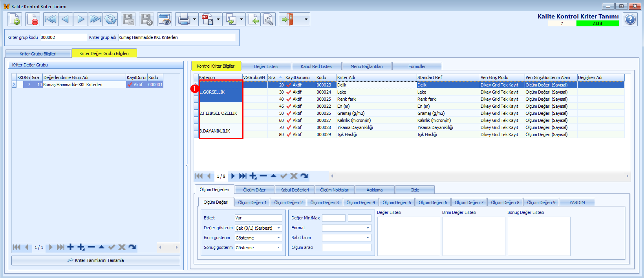Go to the first record using toolbar arrow
The width and height of the screenshot is (644, 278).
point(51,19)
